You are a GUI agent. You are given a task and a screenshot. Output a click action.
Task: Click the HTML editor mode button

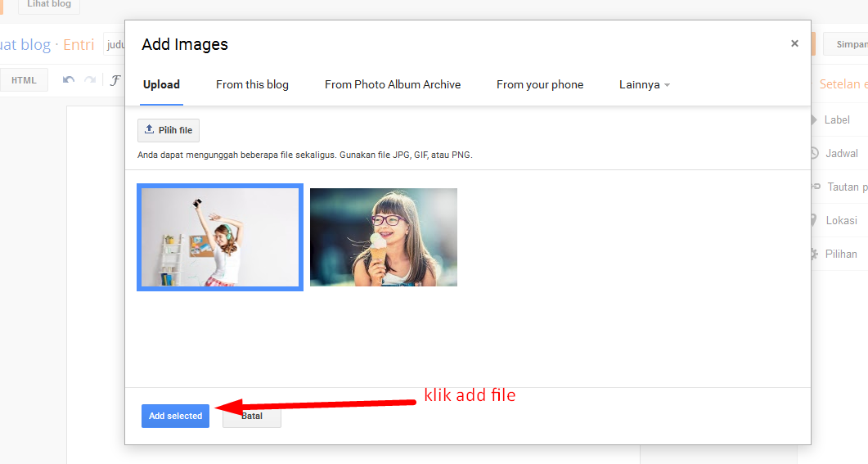(24, 80)
